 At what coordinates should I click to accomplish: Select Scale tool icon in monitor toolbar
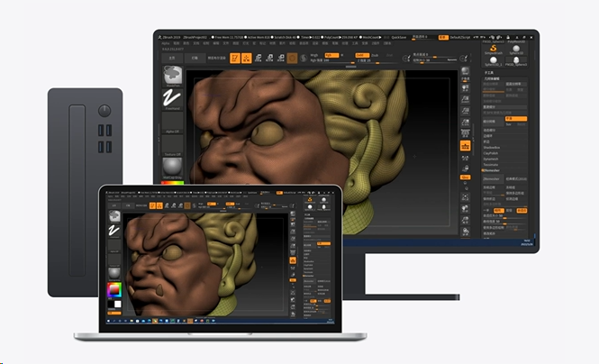pyautogui.click(x=269, y=58)
